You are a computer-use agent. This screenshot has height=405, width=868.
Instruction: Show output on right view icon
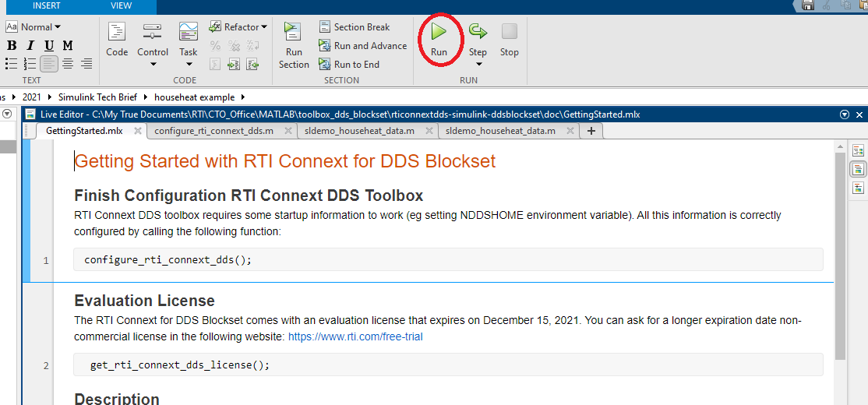tap(858, 150)
